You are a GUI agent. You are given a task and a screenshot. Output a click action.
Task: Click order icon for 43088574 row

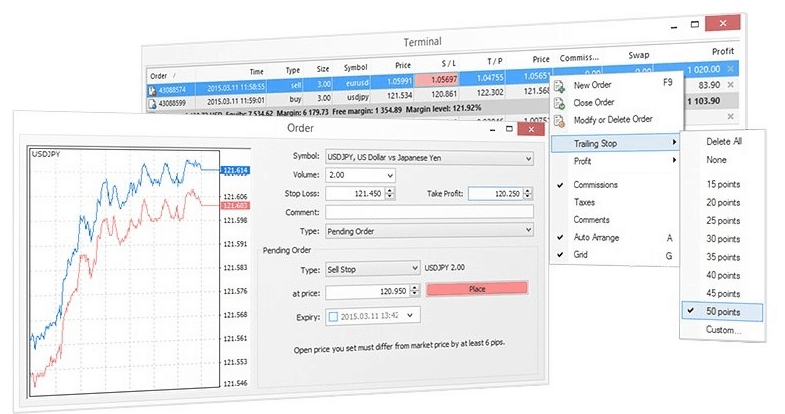(x=152, y=91)
